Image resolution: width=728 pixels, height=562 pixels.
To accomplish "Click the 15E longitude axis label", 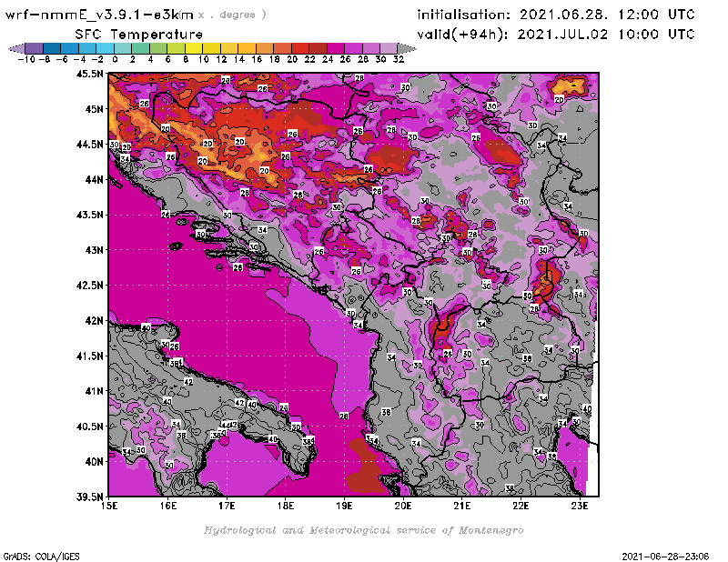I will click(109, 506).
